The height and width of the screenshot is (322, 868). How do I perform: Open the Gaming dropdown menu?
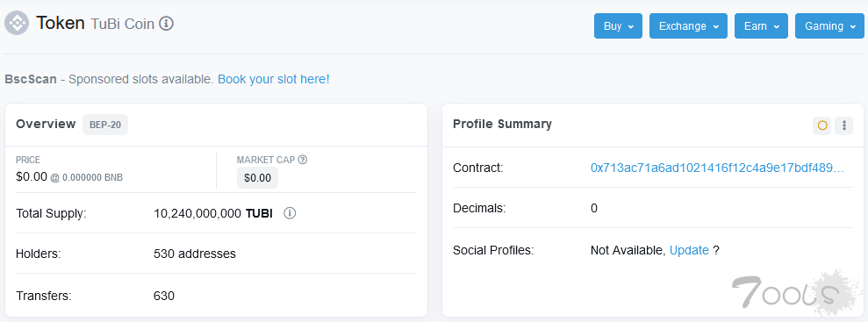point(829,26)
